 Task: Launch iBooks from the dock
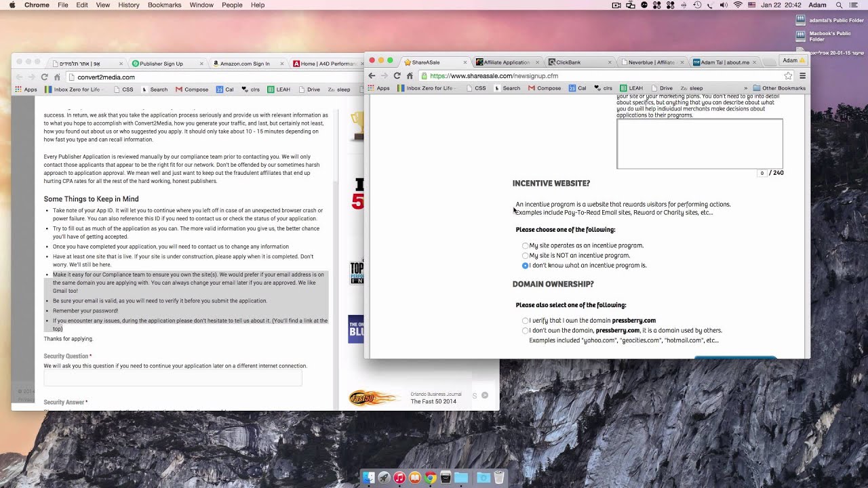tap(415, 478)
